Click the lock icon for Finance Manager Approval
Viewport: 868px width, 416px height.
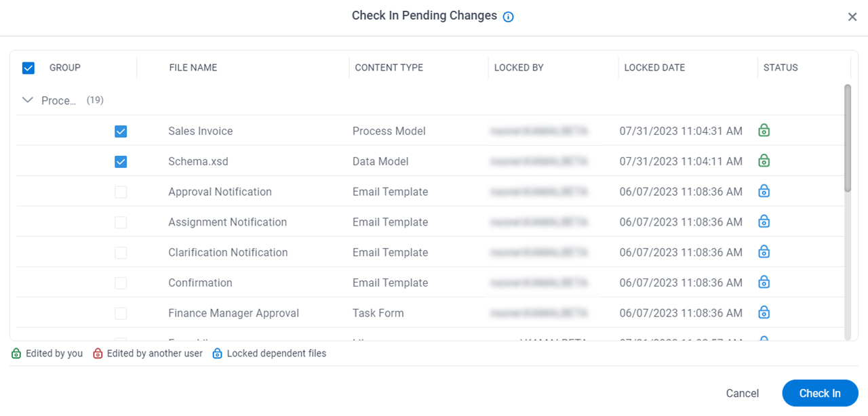764,312
